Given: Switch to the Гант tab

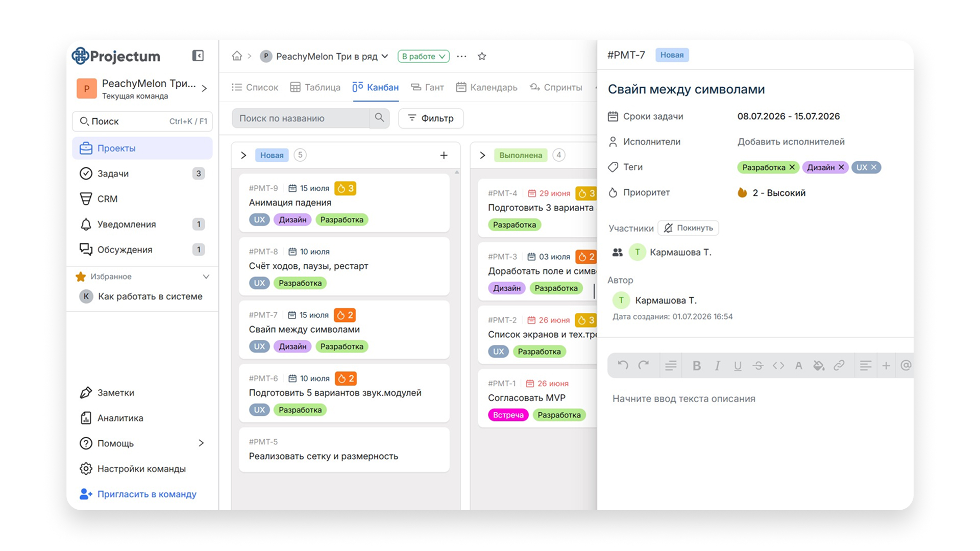Looking at the screenshot, I should tap(427, 87).
